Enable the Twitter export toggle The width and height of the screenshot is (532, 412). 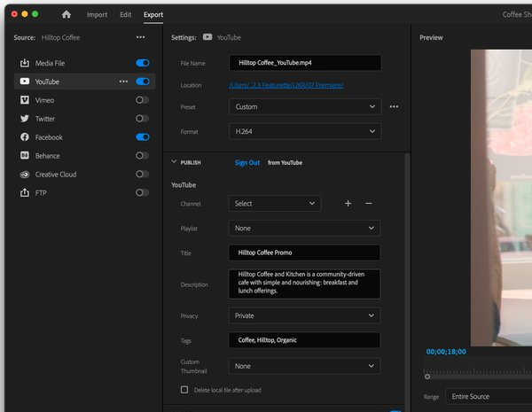tap(142, 119)
